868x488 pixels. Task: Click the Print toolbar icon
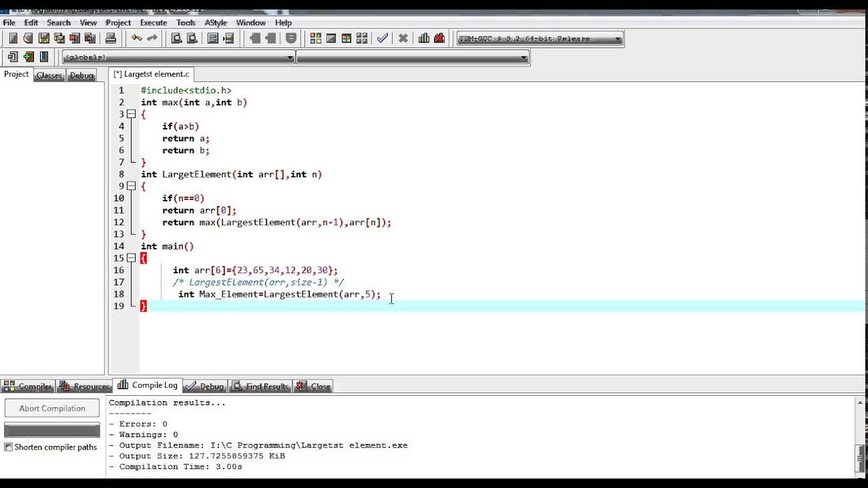coord(111,39)
